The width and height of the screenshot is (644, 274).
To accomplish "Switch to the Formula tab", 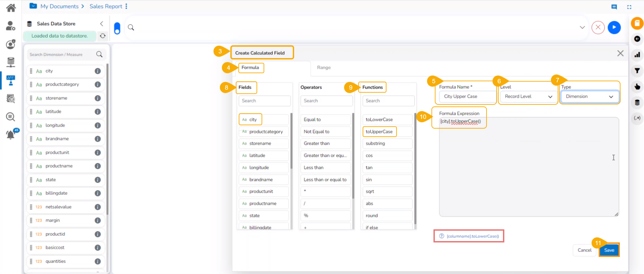I will point(250,67).
